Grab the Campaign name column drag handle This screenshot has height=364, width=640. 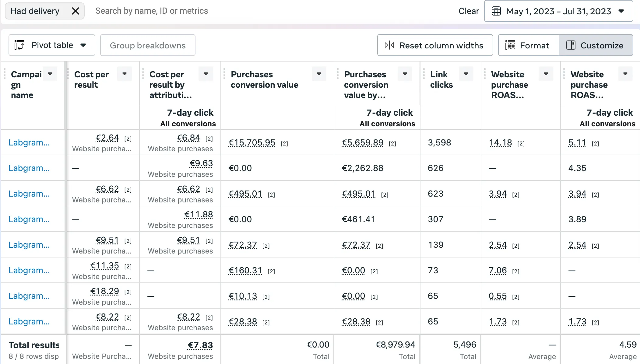pyautogui.click(x=5, y=74)
